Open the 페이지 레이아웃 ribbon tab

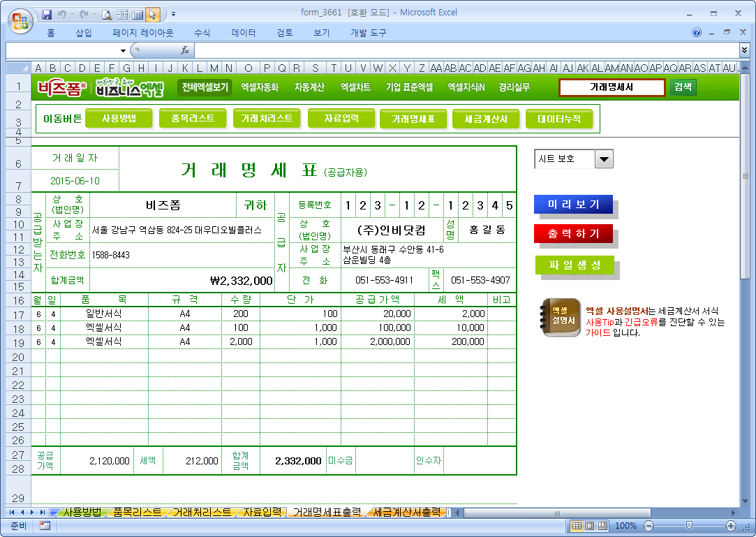pyautogui.click(x=143, y=33)
